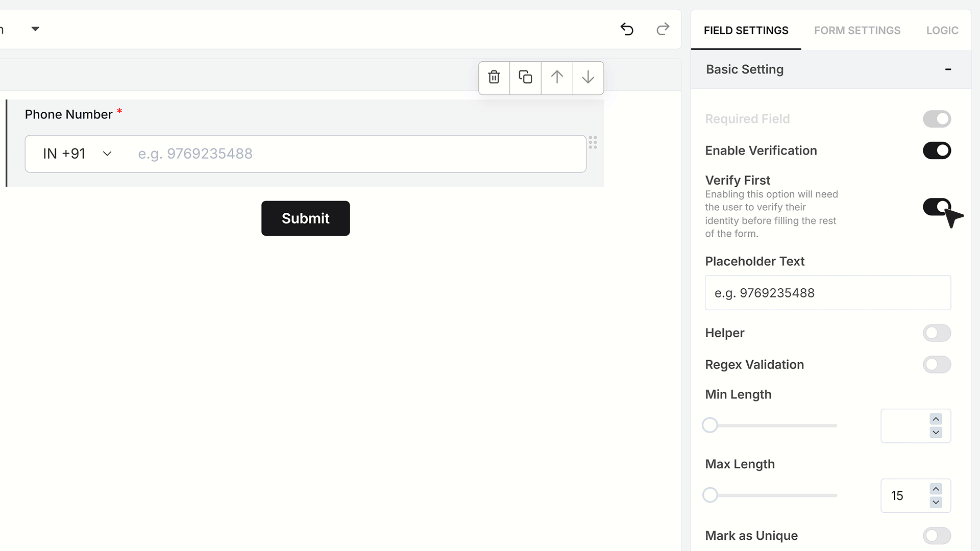
Task: Click the Submit button
Action: click(305, 218)
